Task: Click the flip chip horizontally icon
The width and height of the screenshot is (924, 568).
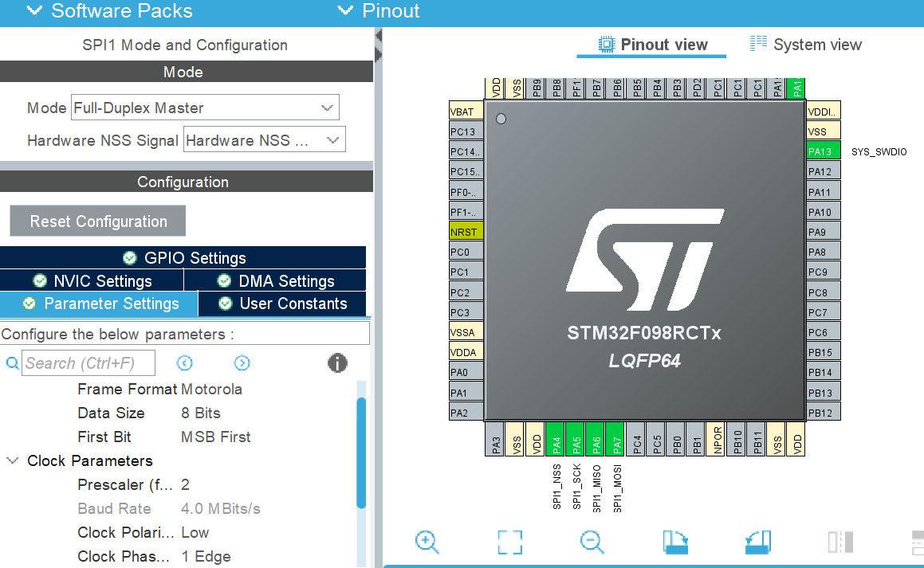Action: coord(840,542)
